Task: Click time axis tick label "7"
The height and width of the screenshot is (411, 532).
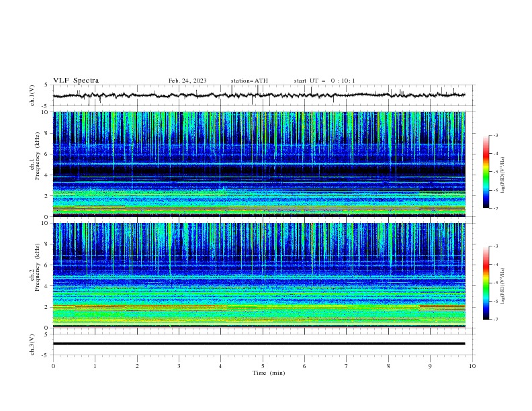Action: point(347,366)
